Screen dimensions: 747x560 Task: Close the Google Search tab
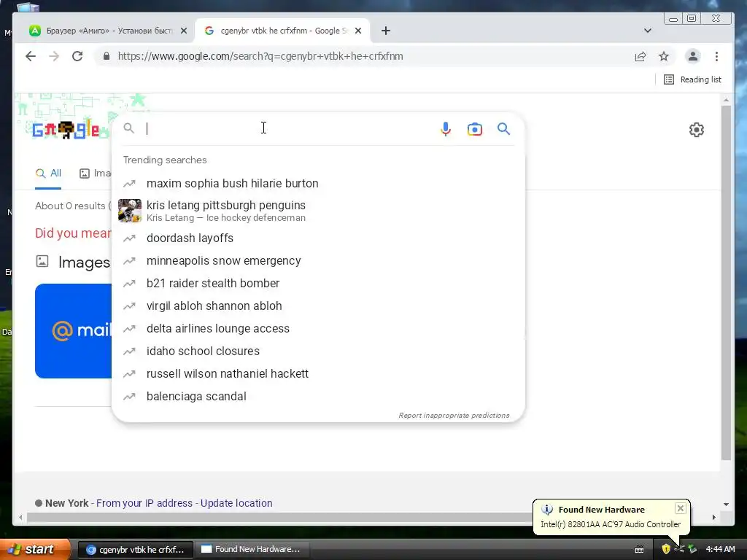pyautogui.click(x=358, y=31)
